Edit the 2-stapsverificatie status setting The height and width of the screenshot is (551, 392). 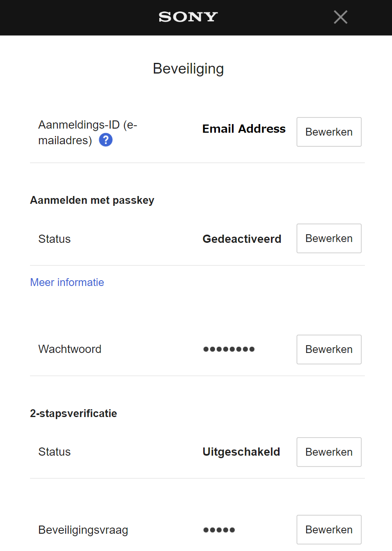coord(329,452)
